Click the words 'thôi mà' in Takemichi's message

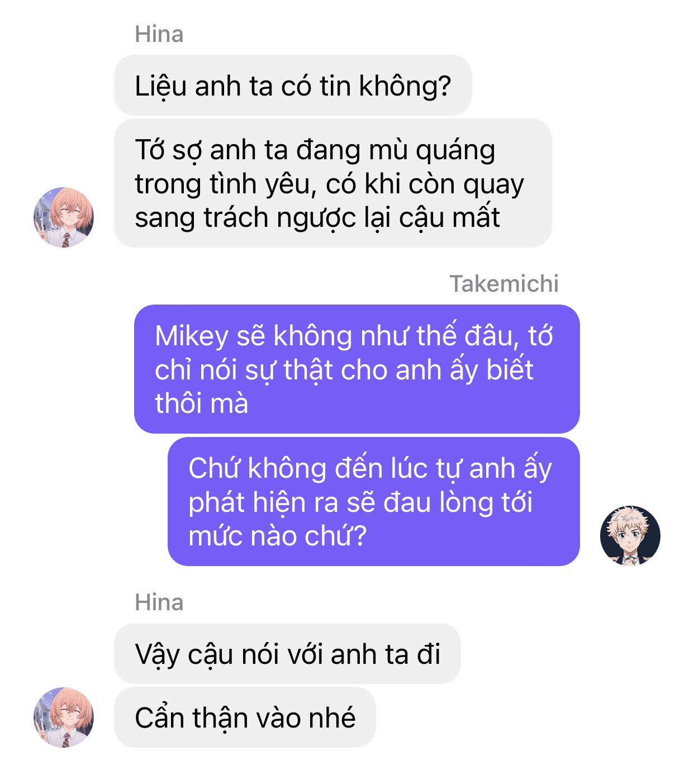pos(201,403)
